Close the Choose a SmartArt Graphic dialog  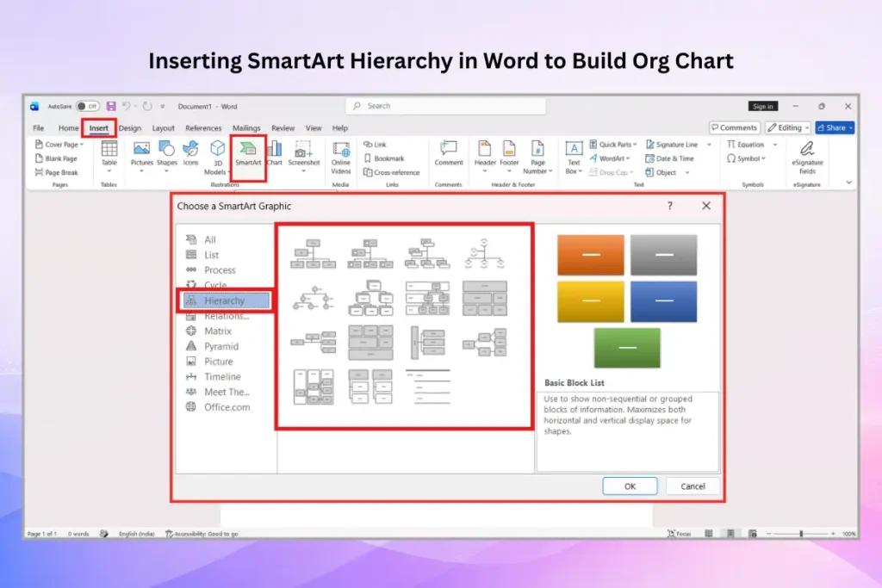[x=706, y=206]
